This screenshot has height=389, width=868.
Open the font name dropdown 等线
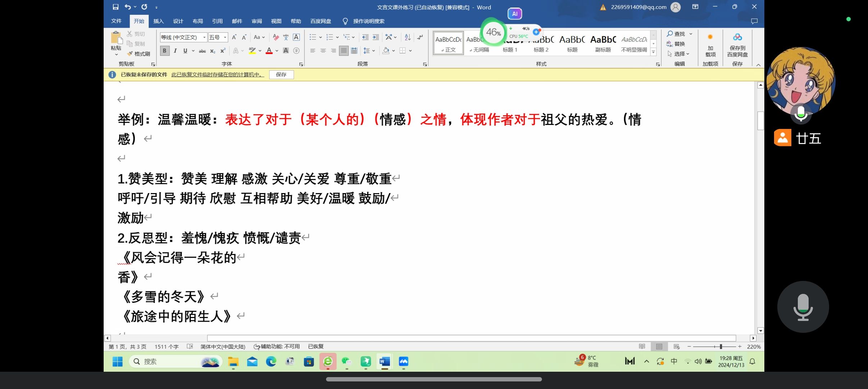(204, 37)
